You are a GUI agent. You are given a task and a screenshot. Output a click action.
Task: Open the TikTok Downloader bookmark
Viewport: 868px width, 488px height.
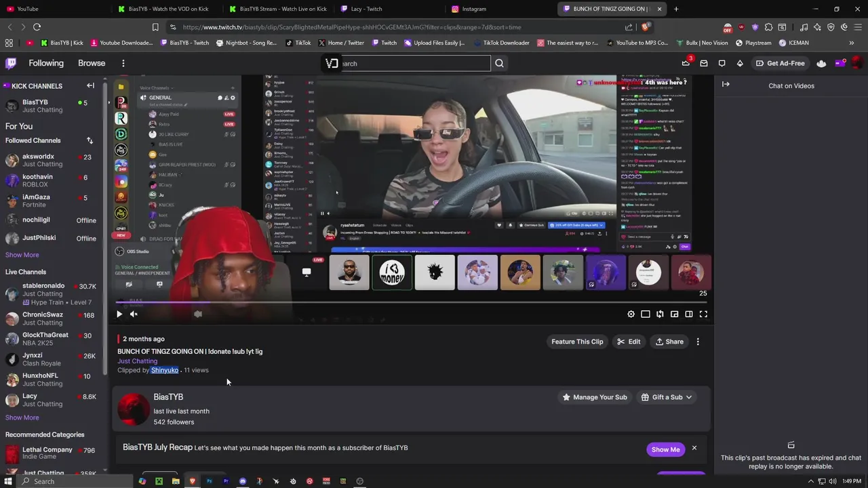[501, 43]
